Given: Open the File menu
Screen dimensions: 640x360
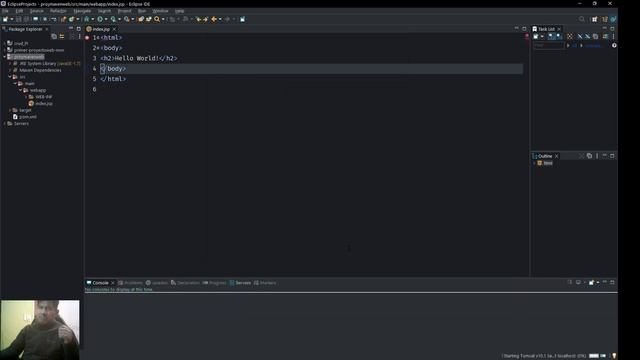Looking at the screenshot, I should click(x=5, y=11).
